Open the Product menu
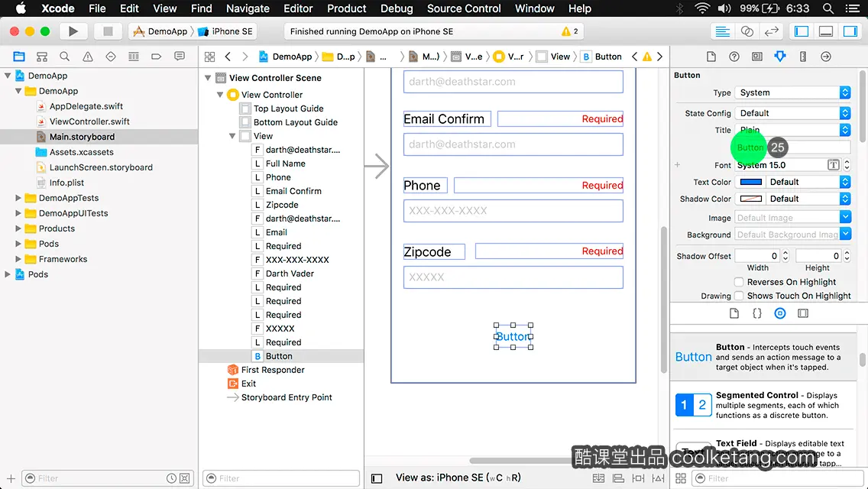This screenshot has height=489, width=868. 347,8
